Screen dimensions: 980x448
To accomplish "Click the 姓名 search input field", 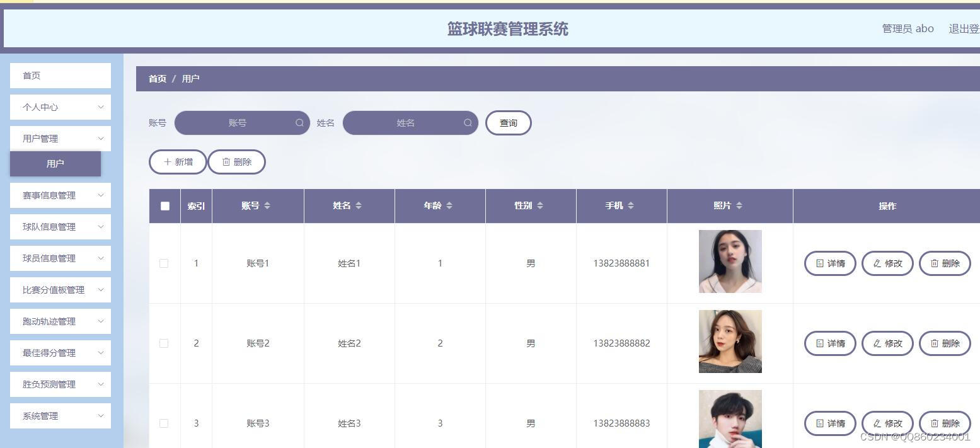I will (x=410, y=123).
